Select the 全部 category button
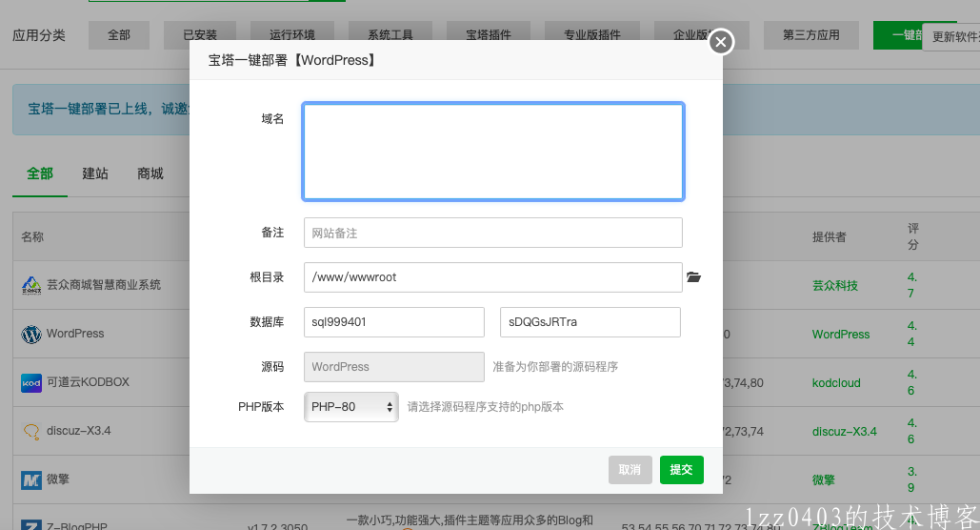 coord(119,35)
